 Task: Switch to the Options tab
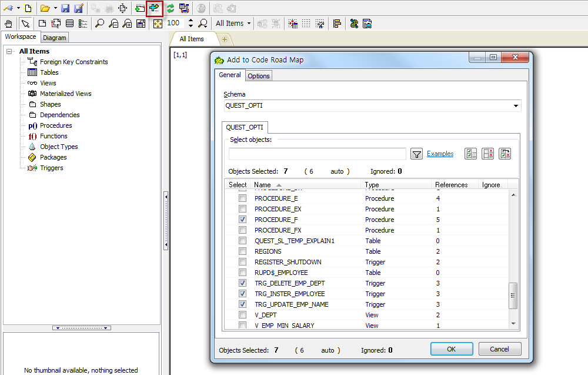(258, 76)
